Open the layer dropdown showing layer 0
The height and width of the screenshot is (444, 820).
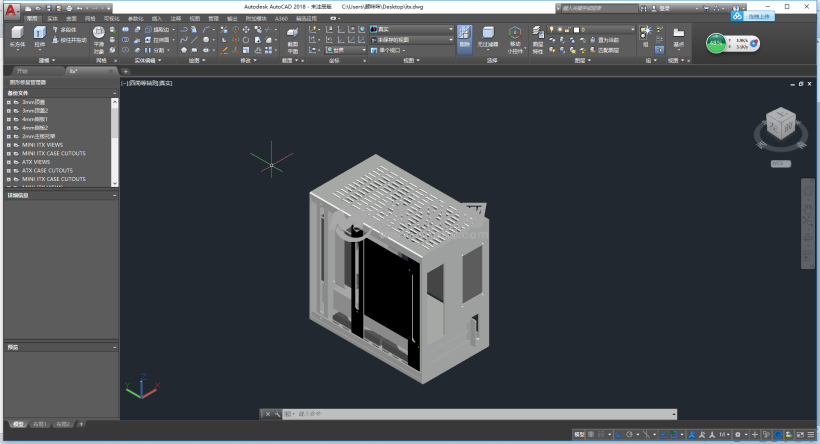[x=591, y=29]
